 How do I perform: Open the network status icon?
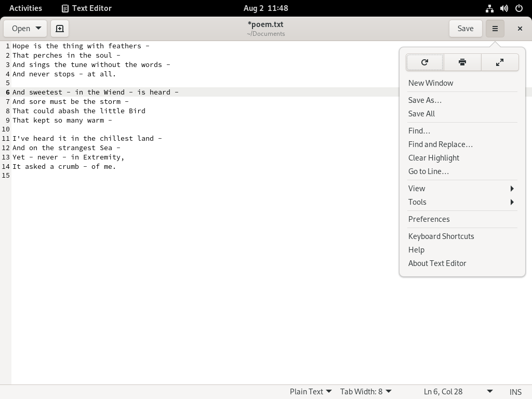[x=489, y=8]
